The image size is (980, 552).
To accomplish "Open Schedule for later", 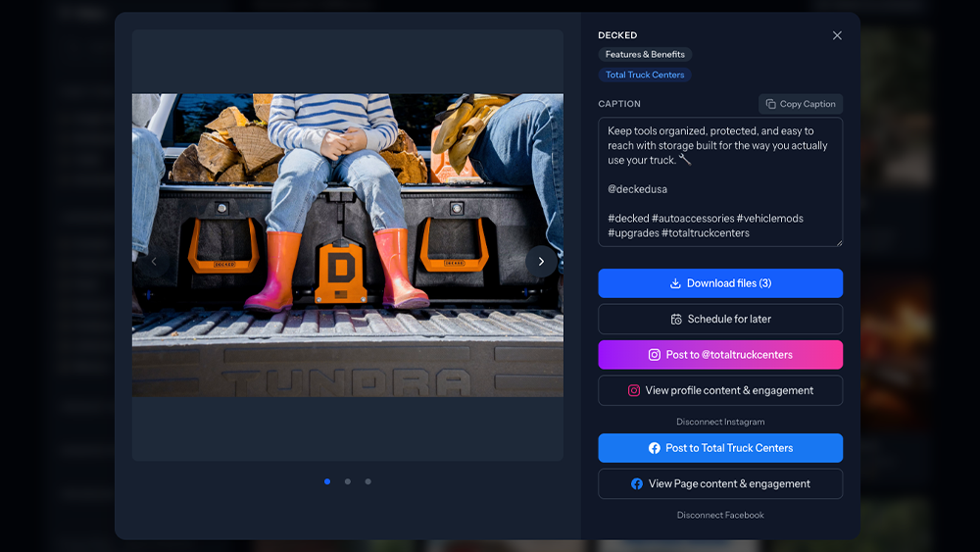I will (720, 319).
